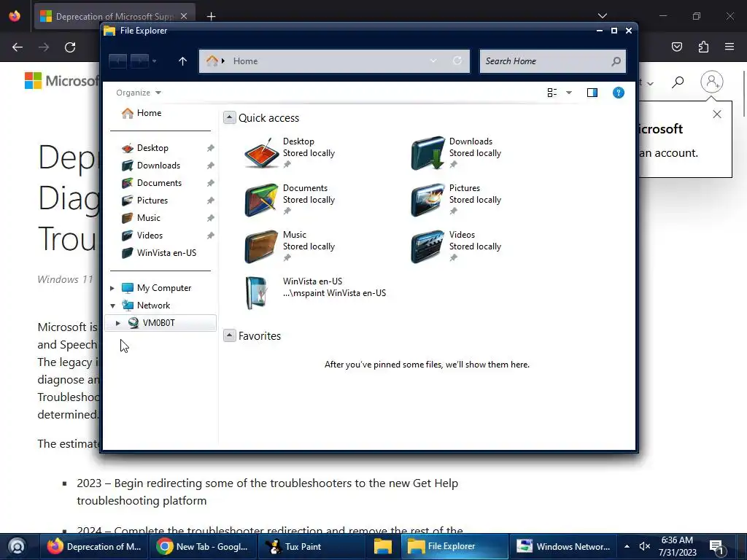Open Firefox extensions menu
Image resolution: width=747 pixels, height=560 pixels.
coord(703,47)
